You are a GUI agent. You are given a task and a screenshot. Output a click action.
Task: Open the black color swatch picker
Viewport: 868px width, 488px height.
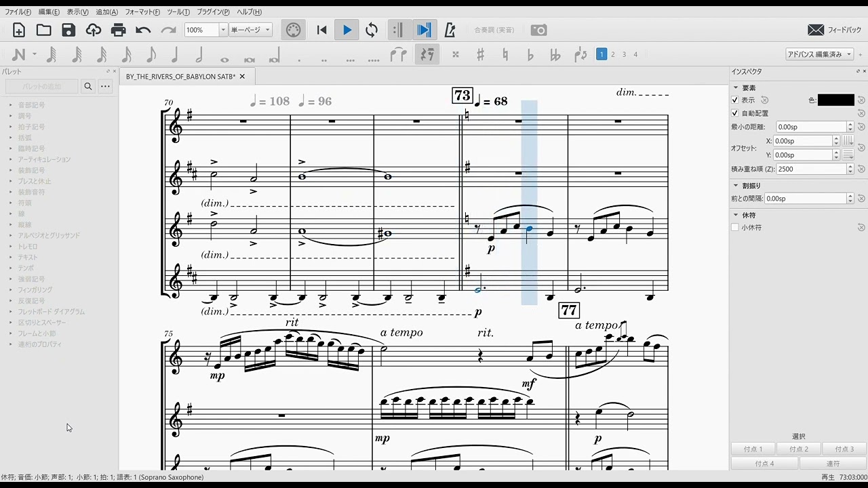coord(835,100)
